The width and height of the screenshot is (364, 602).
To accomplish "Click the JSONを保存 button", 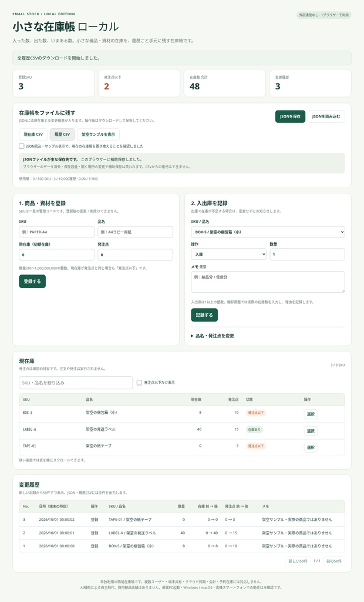I will coord(290,116).
